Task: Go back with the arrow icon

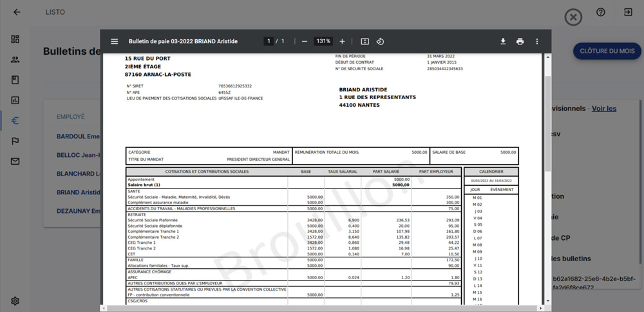Action: coord(17,12)
